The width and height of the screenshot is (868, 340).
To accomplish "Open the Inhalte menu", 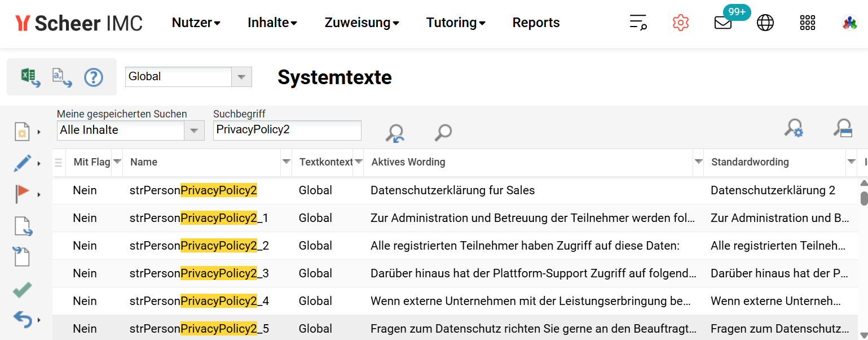I will [272, 23].
